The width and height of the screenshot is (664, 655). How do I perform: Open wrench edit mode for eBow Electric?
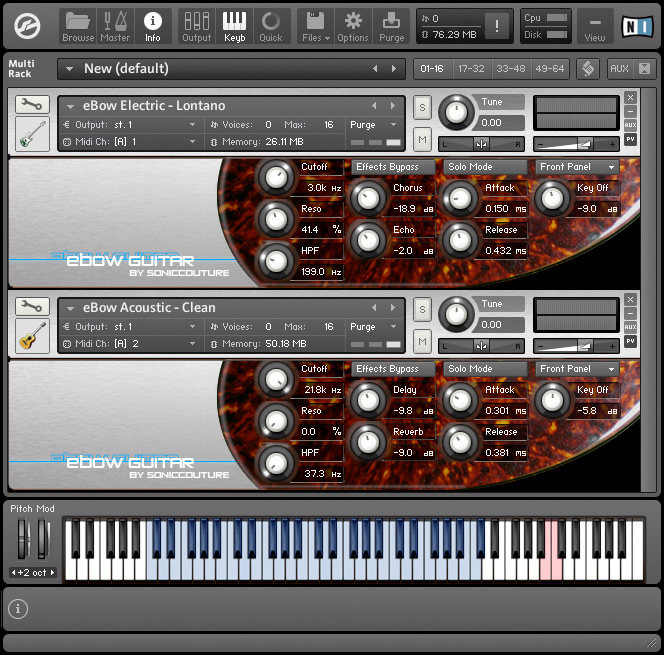tap(32, 104)
